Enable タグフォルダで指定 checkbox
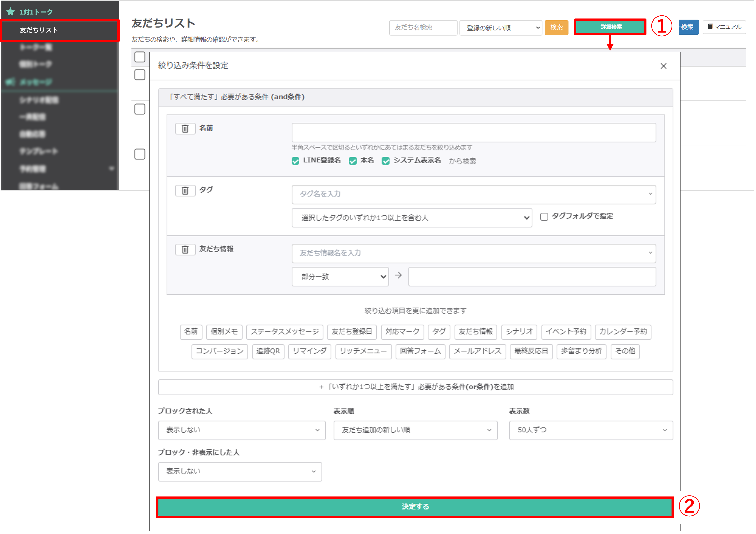Screen dimensions: 756x534 (x=544, y=217)
